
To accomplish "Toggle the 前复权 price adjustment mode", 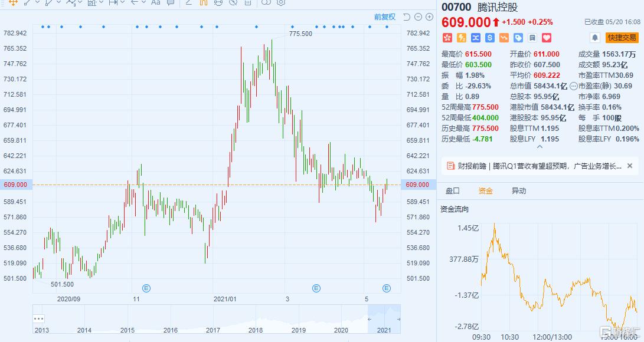I will (385, 17).
